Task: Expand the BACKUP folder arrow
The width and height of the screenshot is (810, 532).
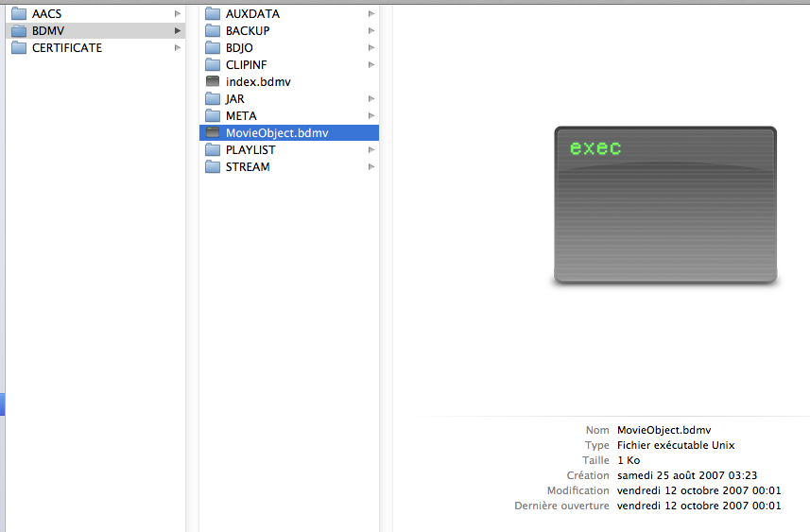Action: (371, 31)
